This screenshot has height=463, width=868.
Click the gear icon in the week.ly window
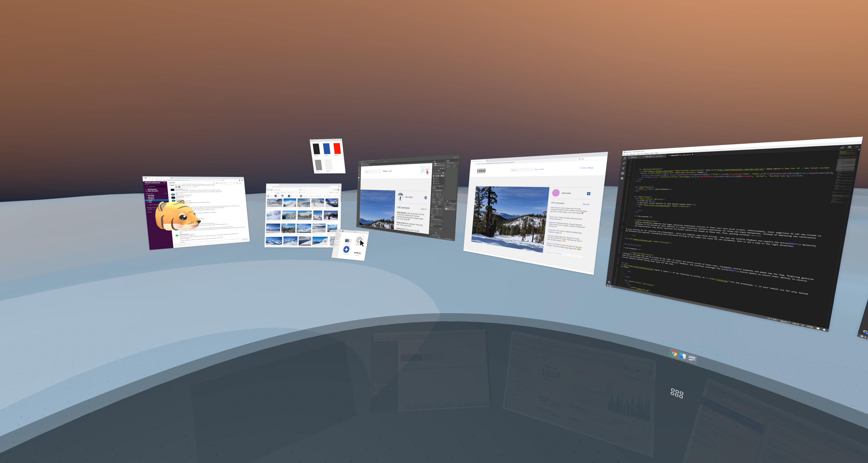(359, 240)
